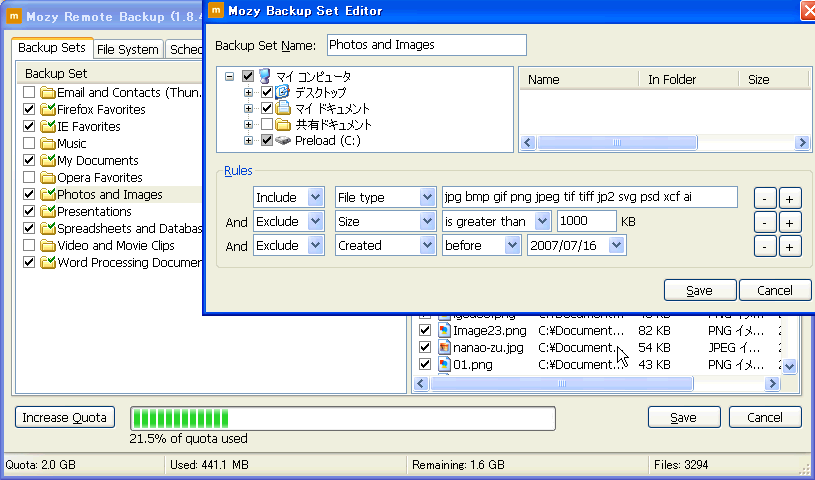815x480 pixels.
Task: Switch to the File System tab
Action: (x=128, y=49)
